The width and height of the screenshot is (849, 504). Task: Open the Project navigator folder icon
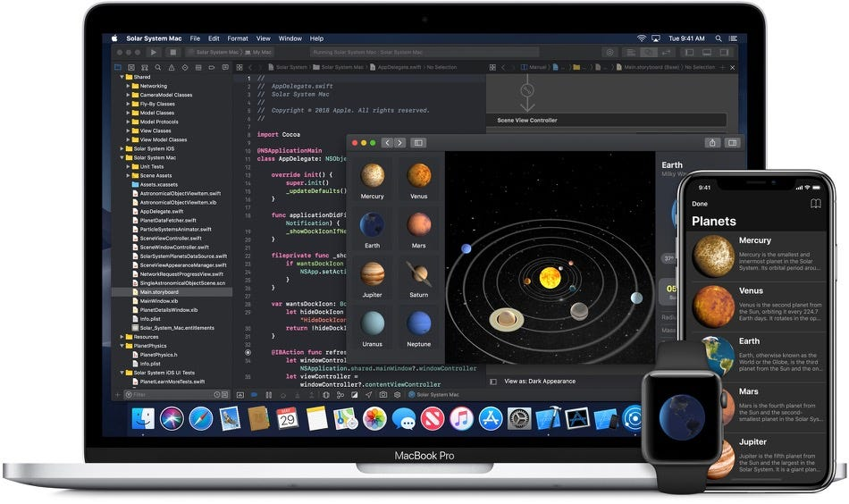(117, 68)
